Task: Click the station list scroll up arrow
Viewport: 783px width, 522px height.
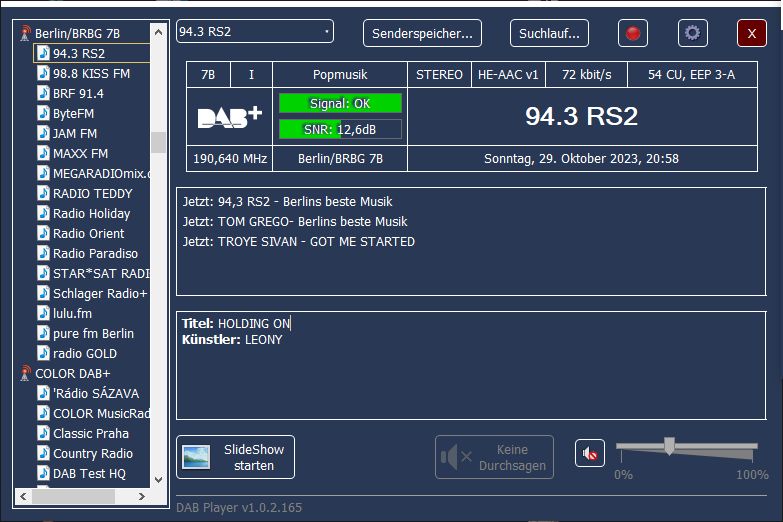Action: (159, 32)
